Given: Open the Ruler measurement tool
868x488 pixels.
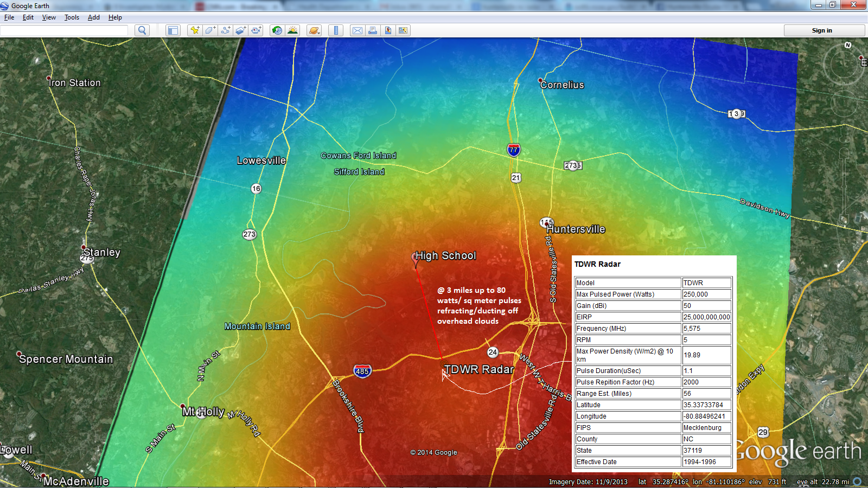Looking at the screenshot, I should pyautogui.click(x=336, y=30).
